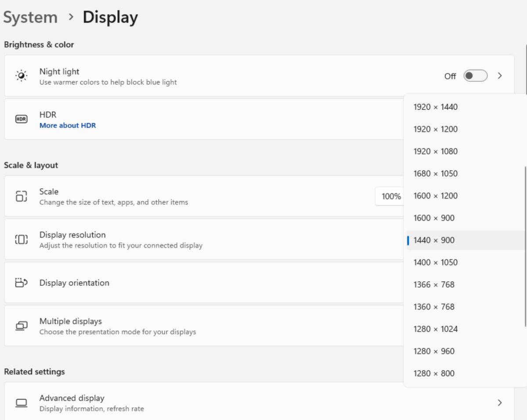The height and width of the screenshot is (420, 527).
Task: Toggle the Night light switch on
Action: (476, 76)
